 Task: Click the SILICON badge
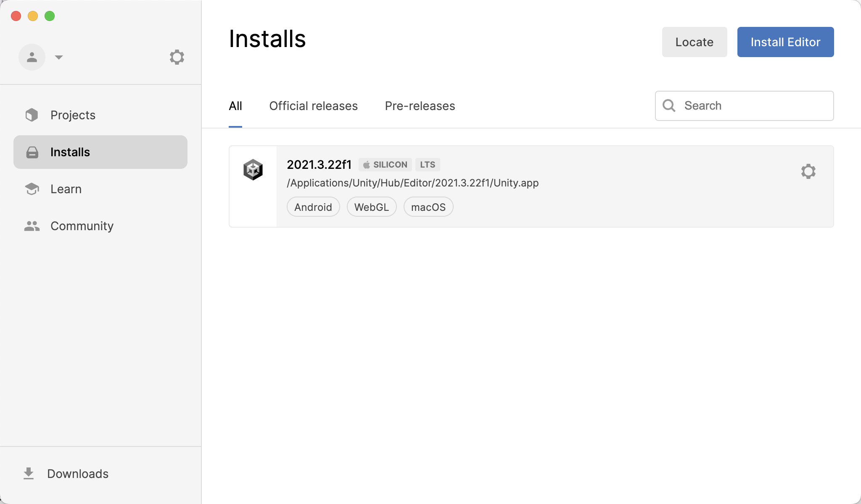point(385,165)
